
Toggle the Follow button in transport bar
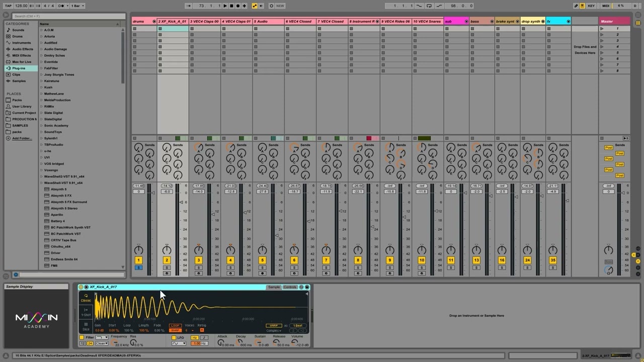[x=189, y=6]
